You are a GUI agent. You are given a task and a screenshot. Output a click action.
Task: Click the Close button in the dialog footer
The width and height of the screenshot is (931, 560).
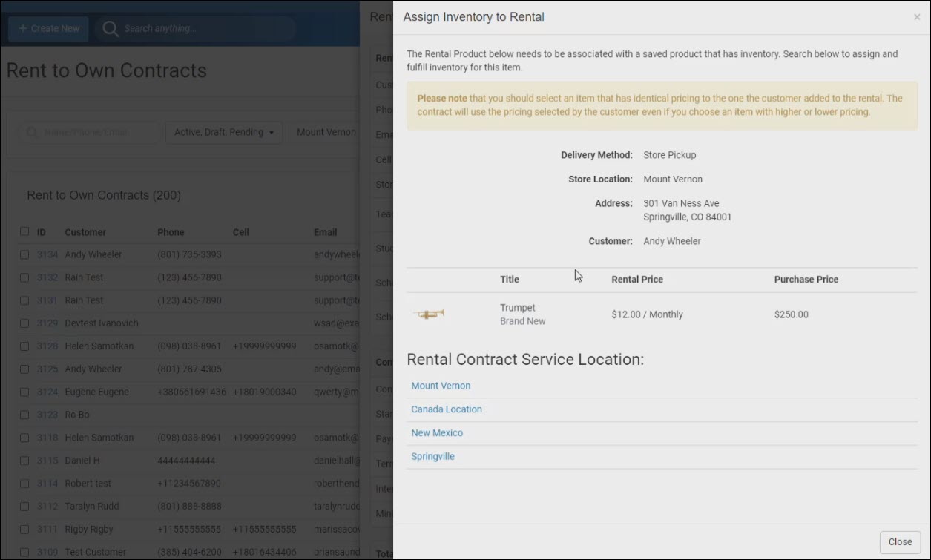[x=900, y=542]
